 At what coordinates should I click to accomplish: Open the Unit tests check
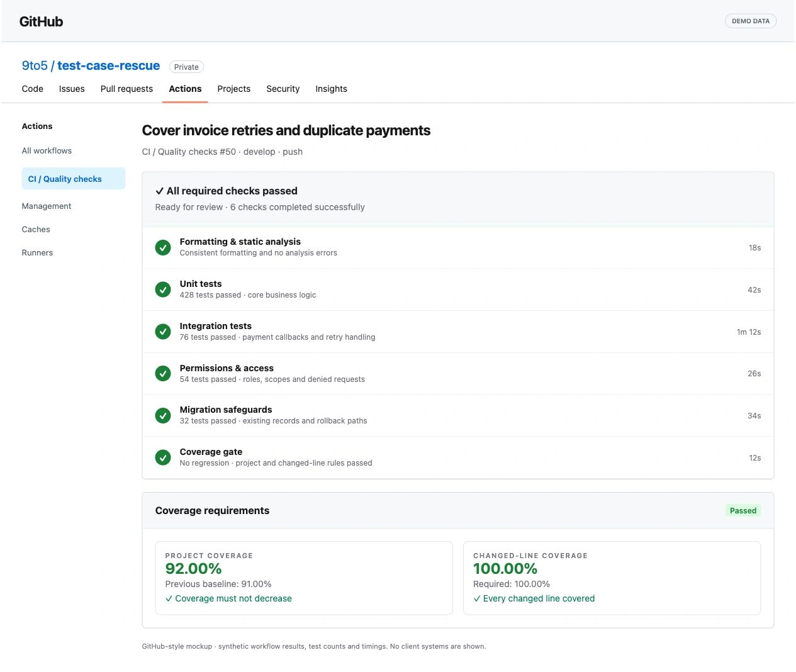click(458, 289)
